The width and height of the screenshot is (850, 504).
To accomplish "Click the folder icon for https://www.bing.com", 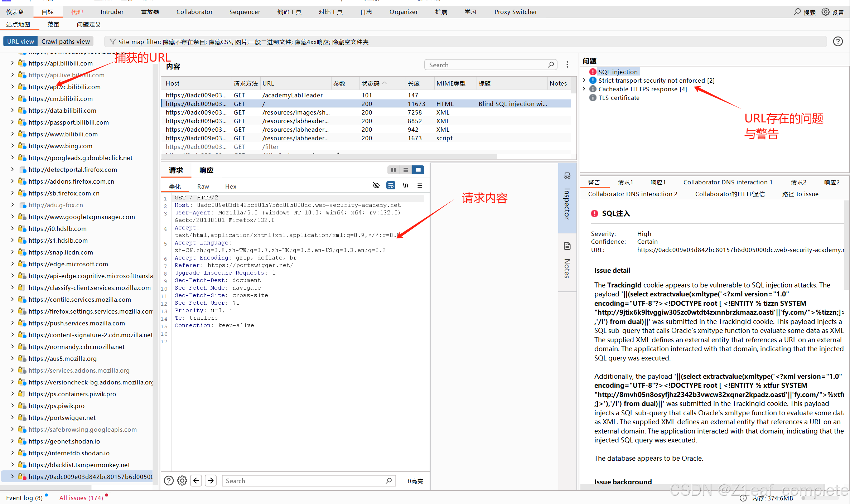I will (x=22, y=146).
